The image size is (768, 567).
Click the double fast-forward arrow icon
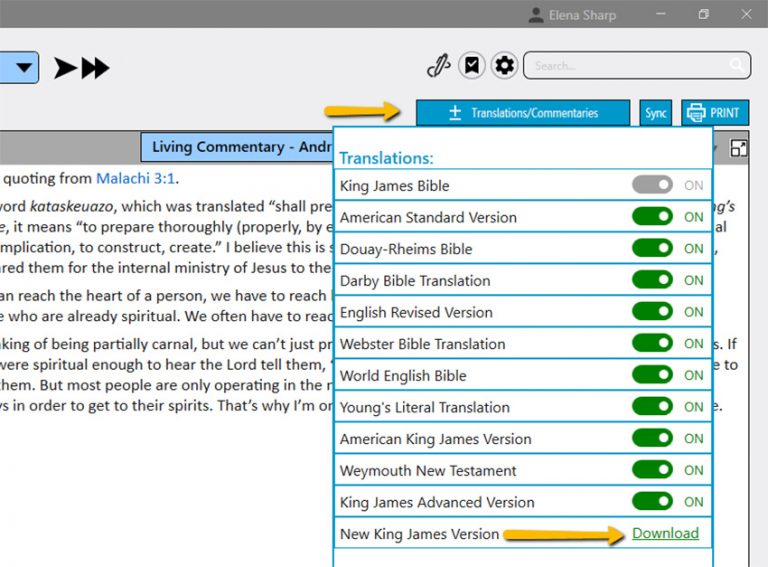(95, 68)
